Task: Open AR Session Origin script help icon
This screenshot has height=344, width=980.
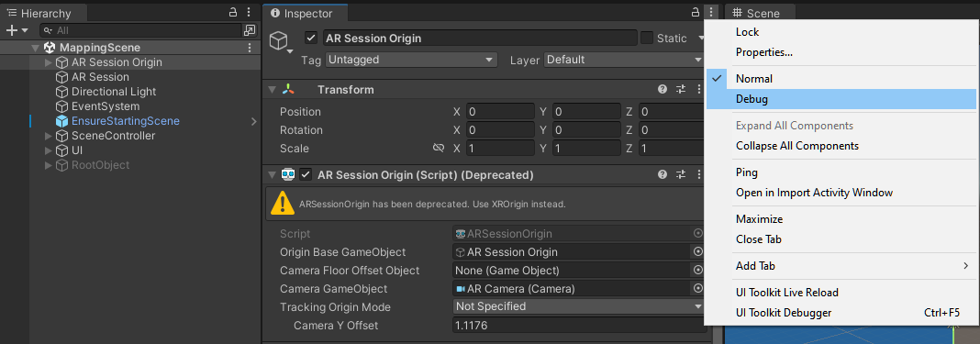Action: pyautogui.click(x=663, y=175)
